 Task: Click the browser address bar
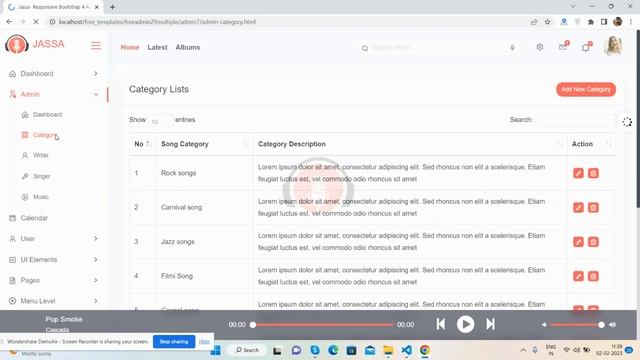tap(286, 22)
